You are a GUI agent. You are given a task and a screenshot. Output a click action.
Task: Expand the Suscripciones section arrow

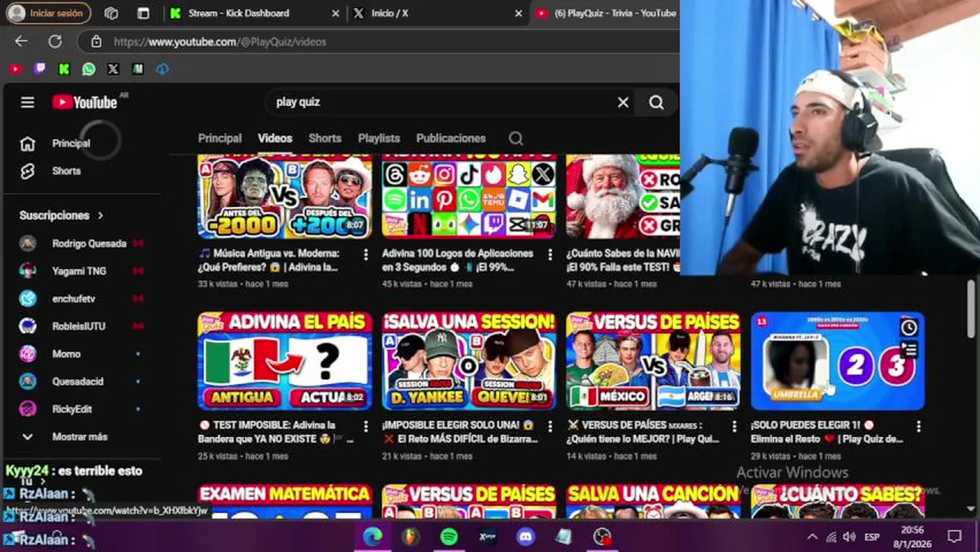(x=100, y=215)
